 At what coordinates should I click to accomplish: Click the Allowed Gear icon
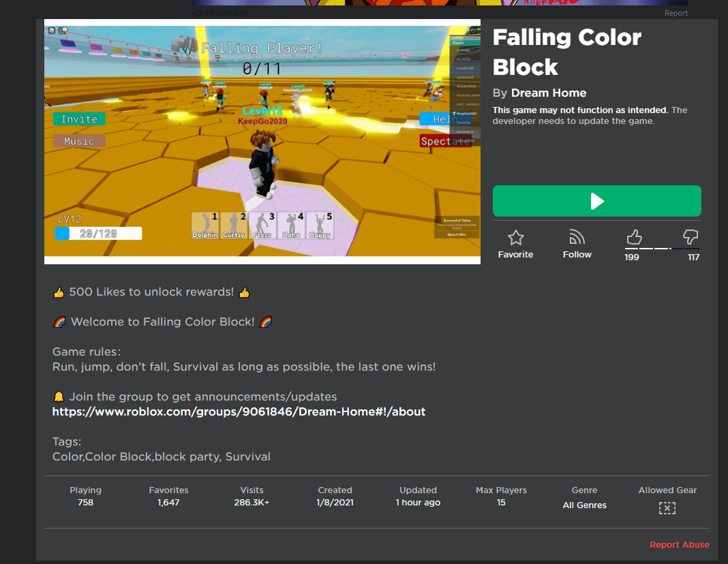point(667,507)
